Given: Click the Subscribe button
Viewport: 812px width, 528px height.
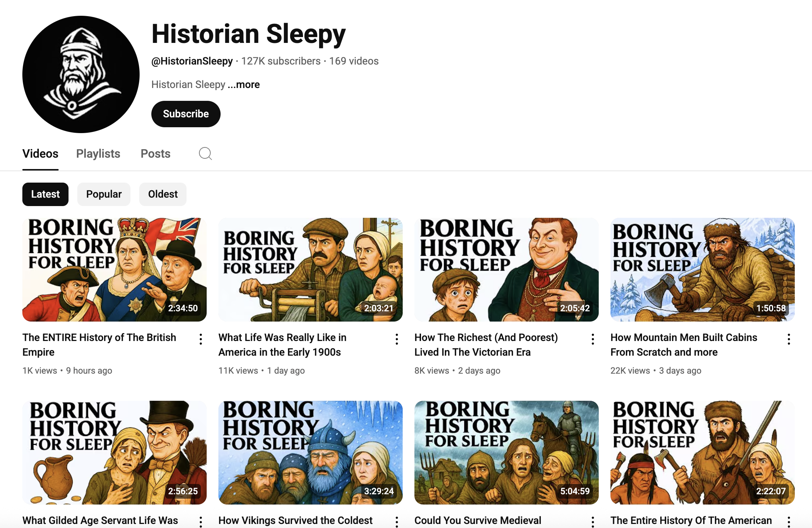Looking at the screenshot, I should [186, 114].
